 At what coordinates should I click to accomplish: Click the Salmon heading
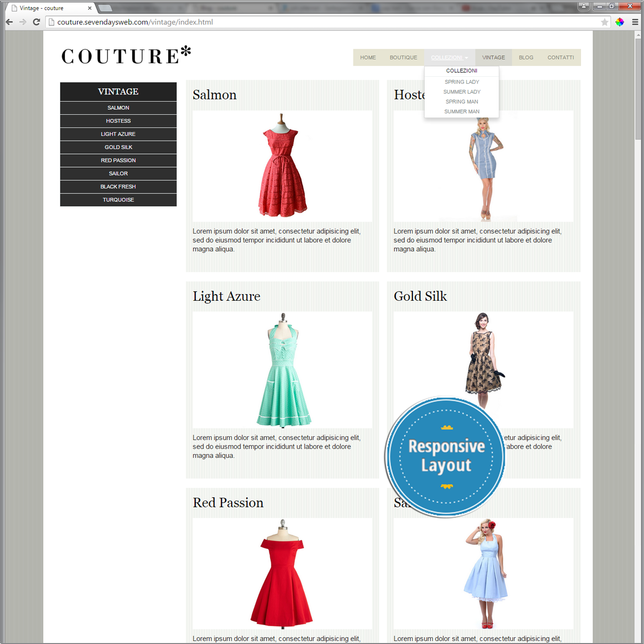point(214,95)
